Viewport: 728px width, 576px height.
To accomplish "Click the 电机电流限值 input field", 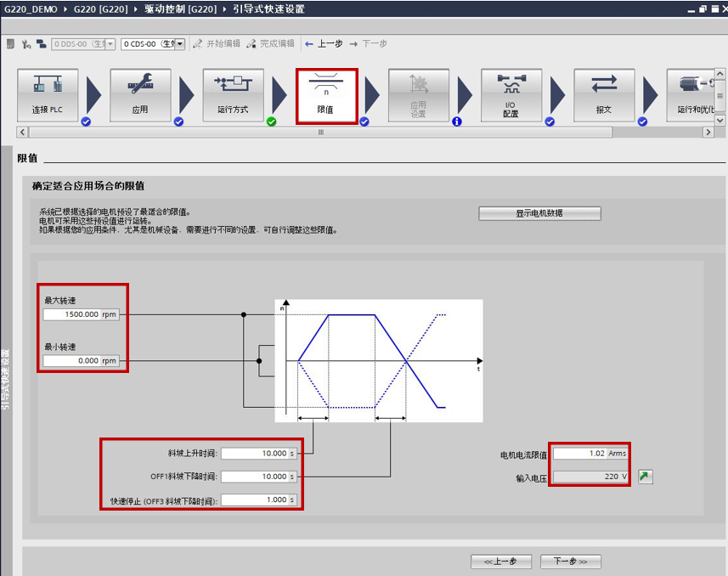I will [x=580, y=454].
